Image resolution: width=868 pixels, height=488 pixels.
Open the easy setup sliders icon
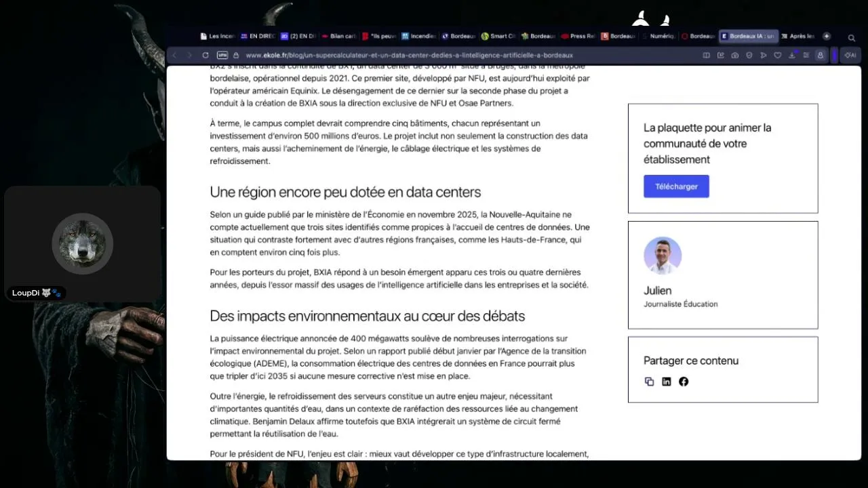click(806, 56)
